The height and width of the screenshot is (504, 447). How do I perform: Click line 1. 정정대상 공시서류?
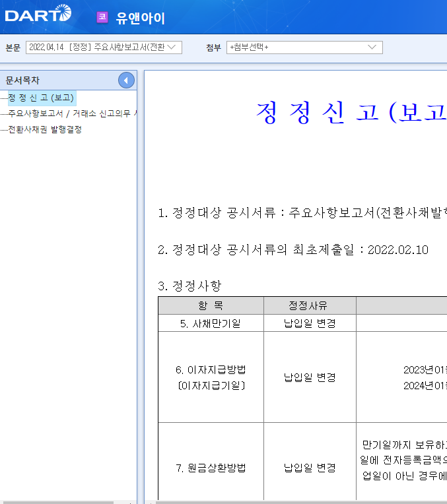302,213
